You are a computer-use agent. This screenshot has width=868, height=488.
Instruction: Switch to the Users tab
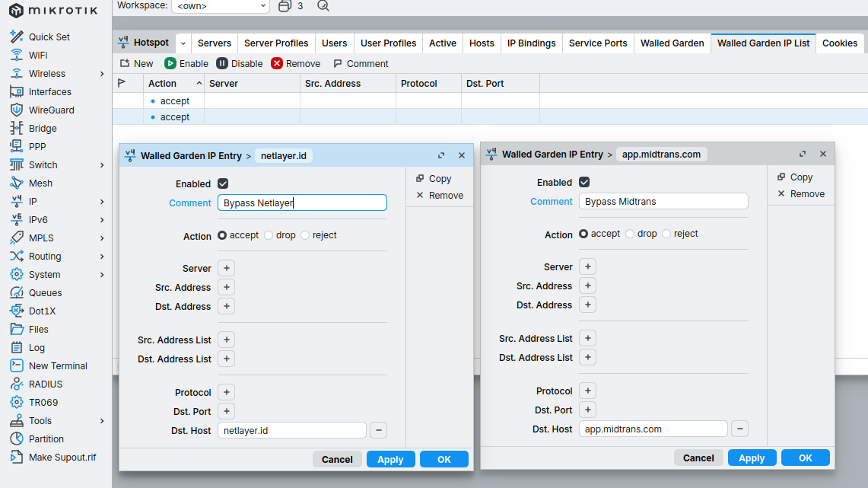(x=335, y=43)
